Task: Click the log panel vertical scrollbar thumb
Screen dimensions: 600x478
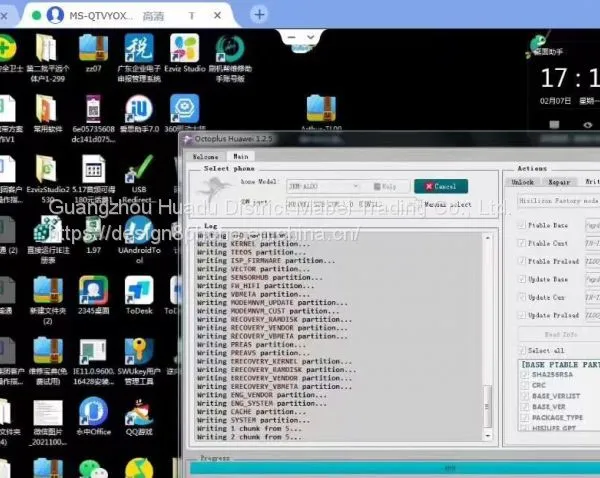Action: [488, 406]
